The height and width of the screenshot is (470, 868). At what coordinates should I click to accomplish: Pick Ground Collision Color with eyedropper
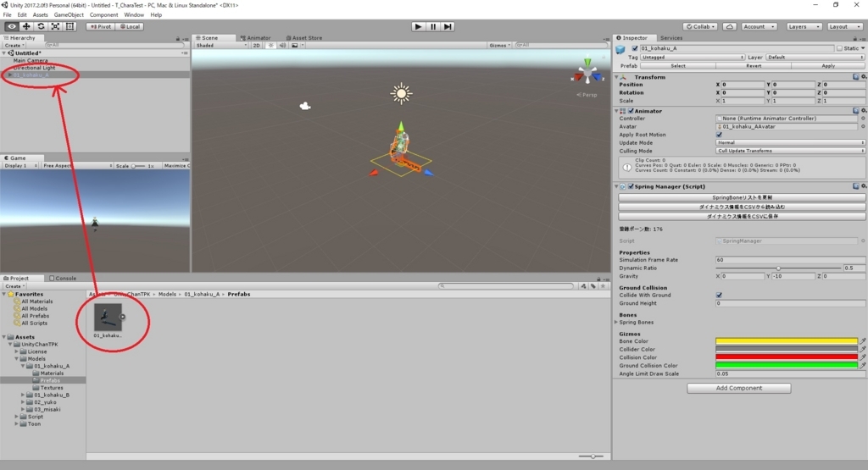point(862,366)
